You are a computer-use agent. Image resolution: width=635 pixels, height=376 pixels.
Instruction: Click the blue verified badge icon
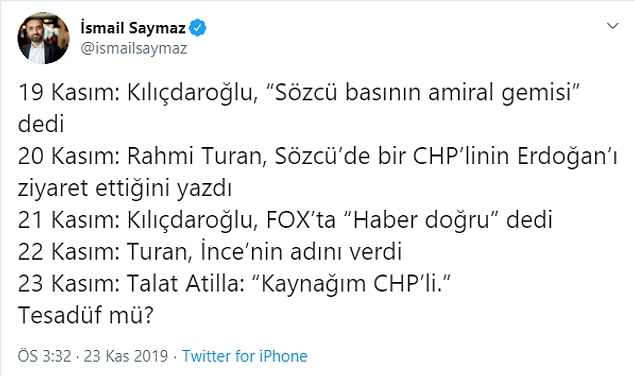click(x=198, y=28)
